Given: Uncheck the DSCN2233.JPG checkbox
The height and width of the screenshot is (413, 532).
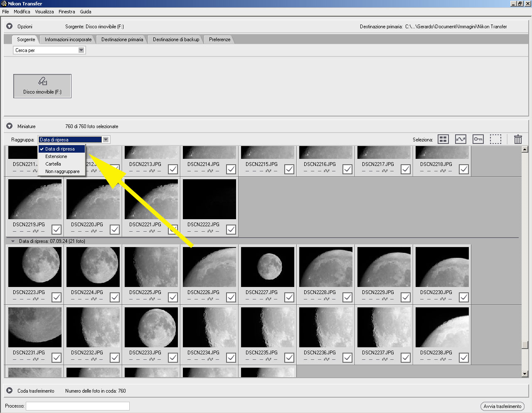Looking at the screenshot, I should pos(173,358).
